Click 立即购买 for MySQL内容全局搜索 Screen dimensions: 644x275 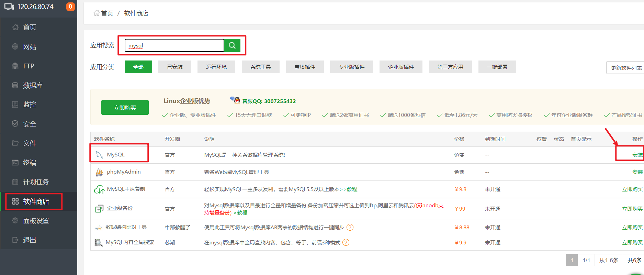[632, 243]
